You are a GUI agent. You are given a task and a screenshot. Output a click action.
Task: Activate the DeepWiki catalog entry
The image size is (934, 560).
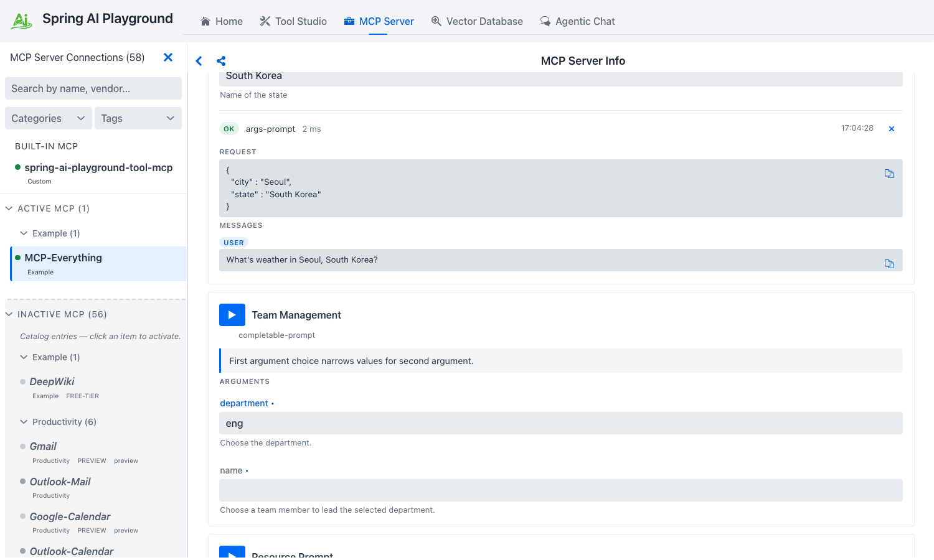[52, 381]
